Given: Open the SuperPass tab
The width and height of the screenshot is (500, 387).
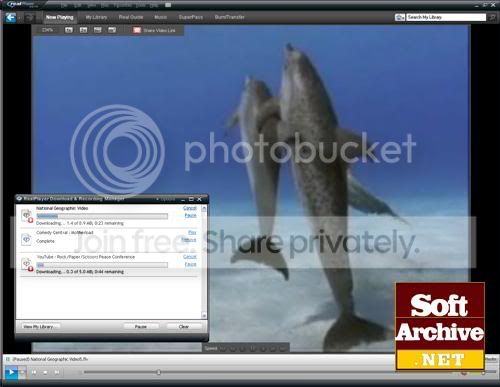Looking at the screenshot, I should [191, 17].
